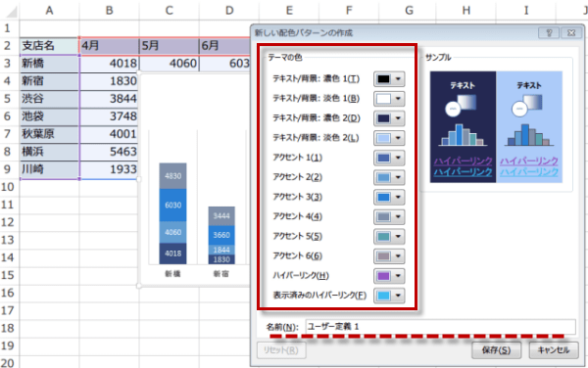Select cell 横浜
The width and height of the screenshot is (588, 368).
click(49, 152)
